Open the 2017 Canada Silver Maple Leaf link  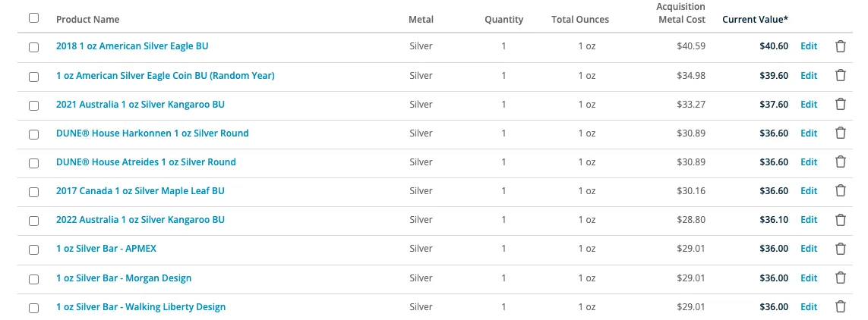(x=140, y=190)
